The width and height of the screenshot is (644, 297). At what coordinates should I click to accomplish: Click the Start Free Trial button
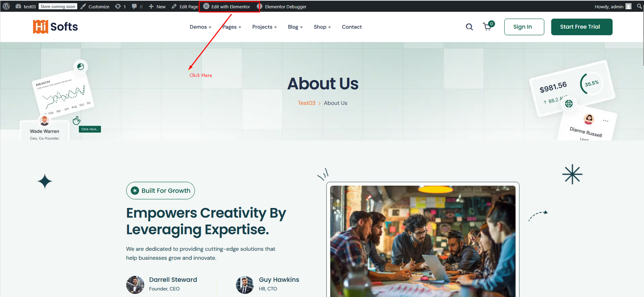[581, 27]
